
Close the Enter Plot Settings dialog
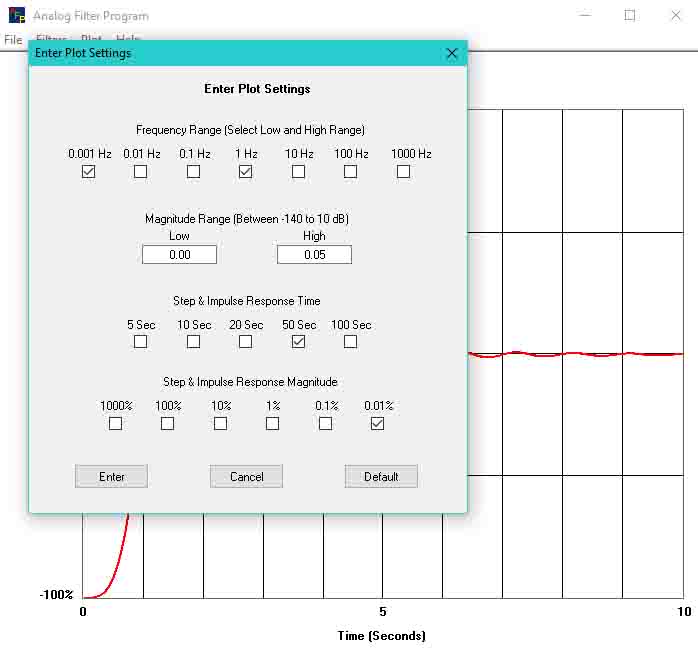[452, 53]
